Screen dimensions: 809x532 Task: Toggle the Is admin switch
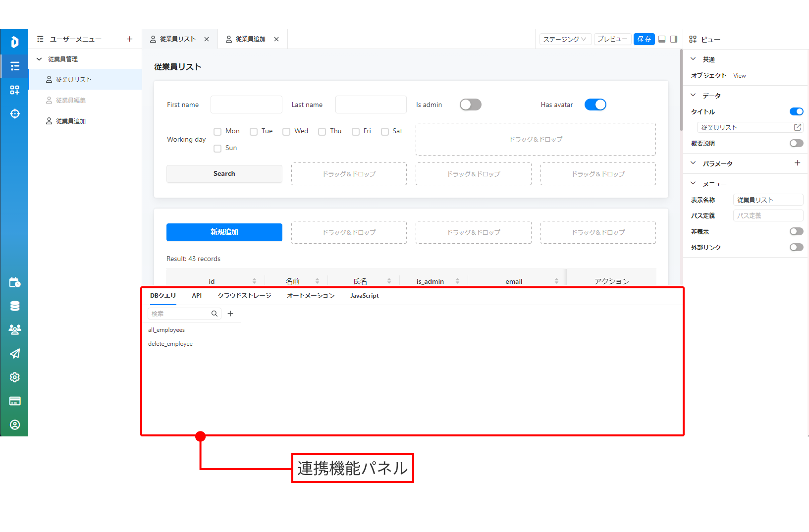point(471,105)
